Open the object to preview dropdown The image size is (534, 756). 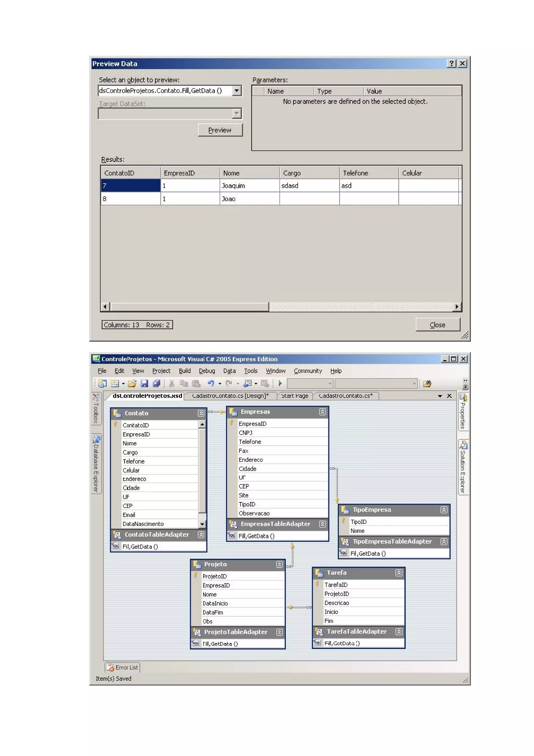pos(236,91)
